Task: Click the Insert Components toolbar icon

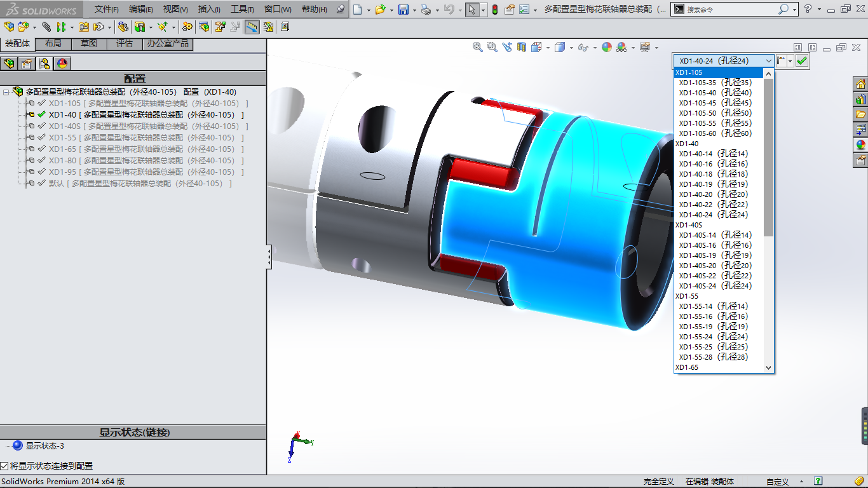Action: coord(24,27)
